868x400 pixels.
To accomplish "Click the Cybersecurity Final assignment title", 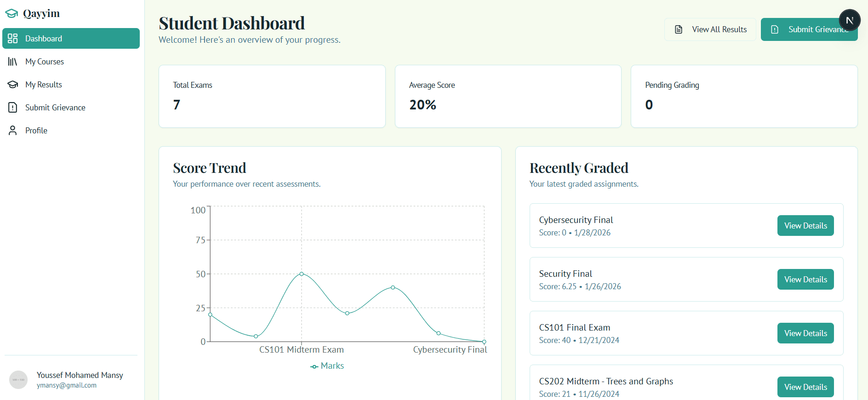I will 576,220.
